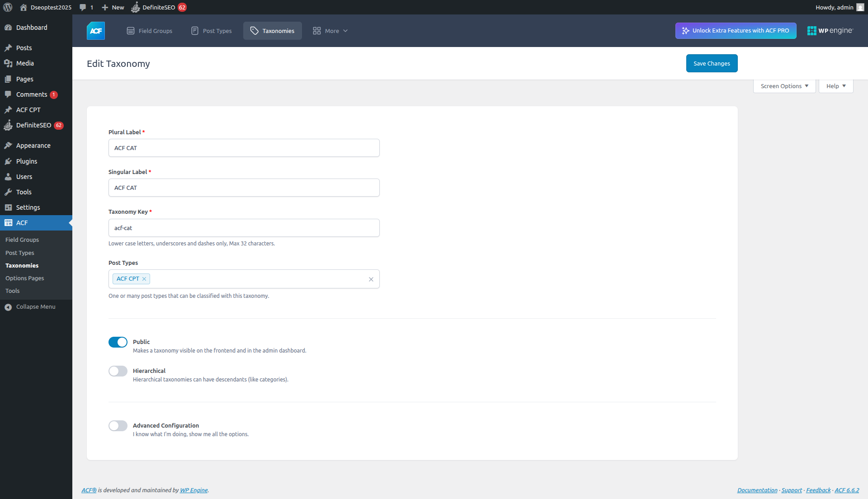Enable the Hierarchical toggle
This screenshot has height=499, width=868.
click(x=118, y=371)
